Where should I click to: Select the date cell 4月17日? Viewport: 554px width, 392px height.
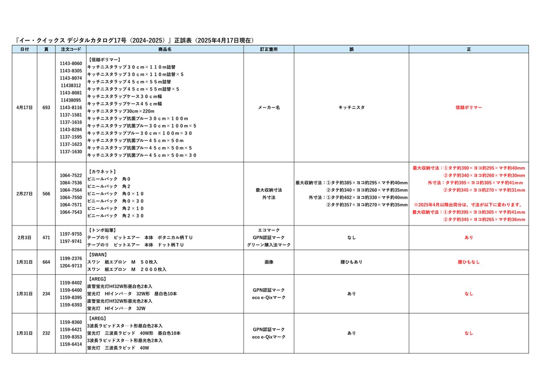25,108
